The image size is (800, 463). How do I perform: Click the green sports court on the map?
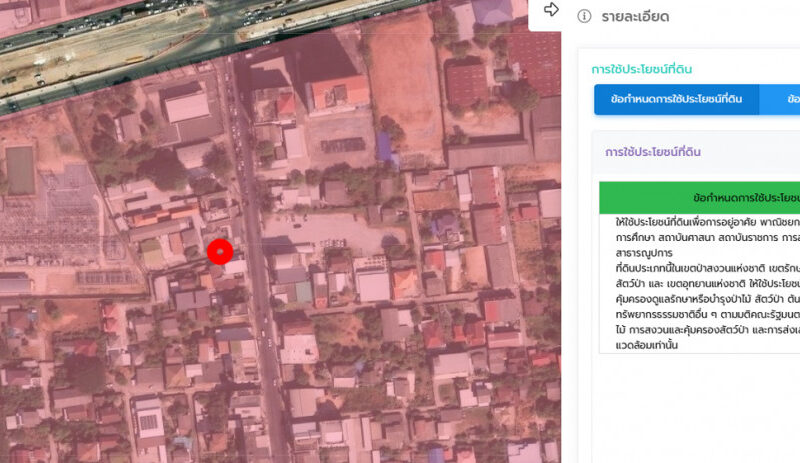pyautogui.click(x=20, y=170)
